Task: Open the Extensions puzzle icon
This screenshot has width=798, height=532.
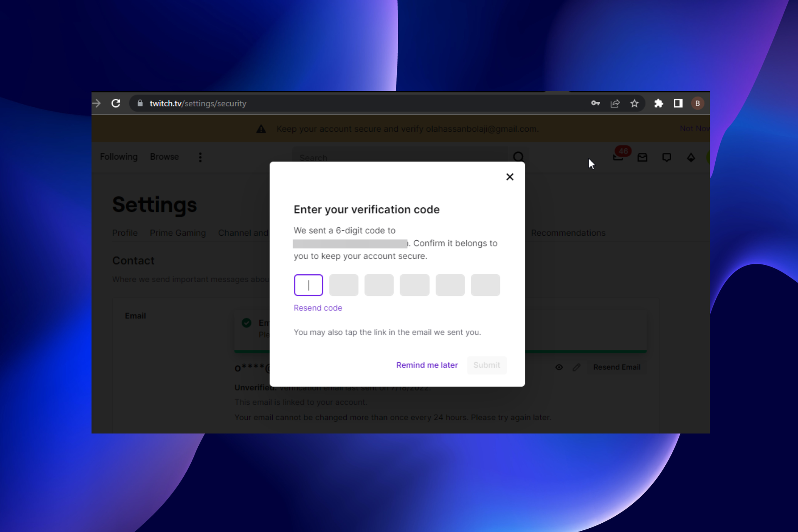Action: 658,103
